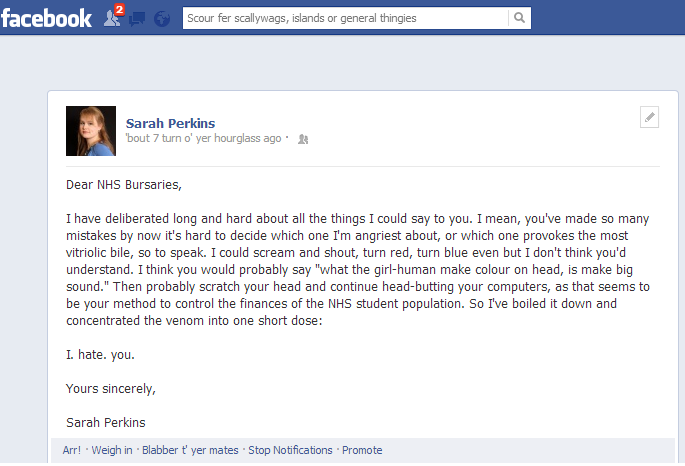
Task: Comment using the "Weigh in" link
Action: [112, 450]
